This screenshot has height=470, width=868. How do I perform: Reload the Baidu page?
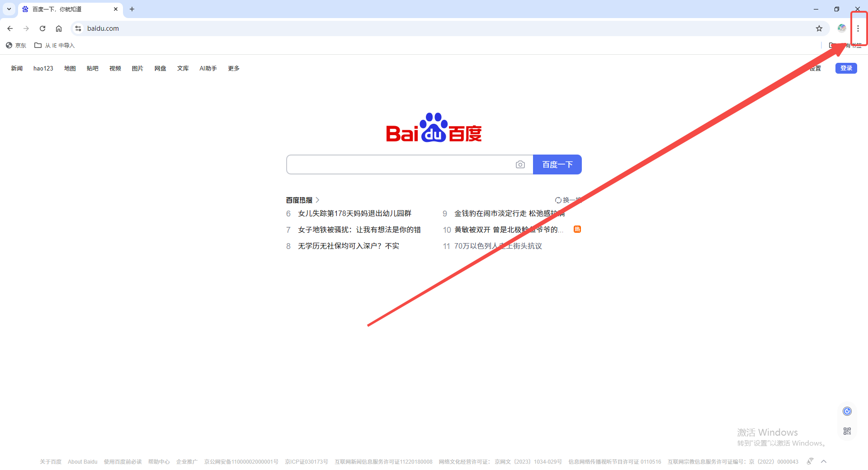pyautogui.click(x=42, y=28)
